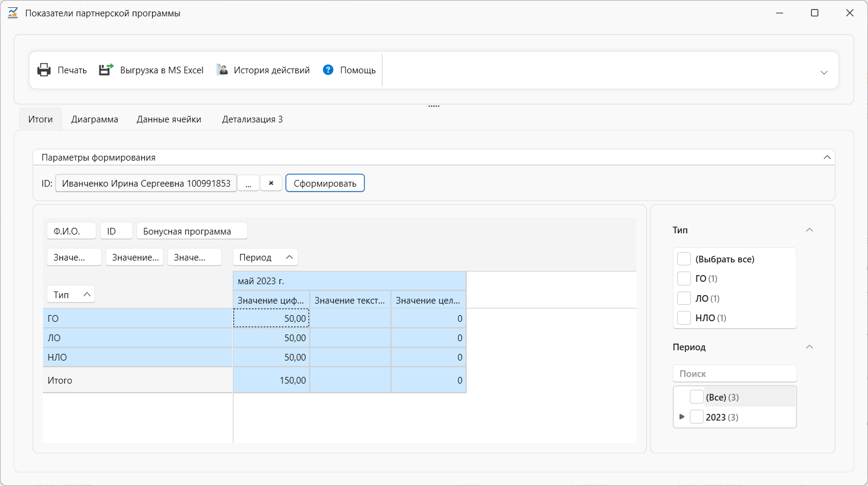Viewport: 868px width, 486px height.
Task: Check the НЛО (1) filter checkbox
Action: pos(684,318)
